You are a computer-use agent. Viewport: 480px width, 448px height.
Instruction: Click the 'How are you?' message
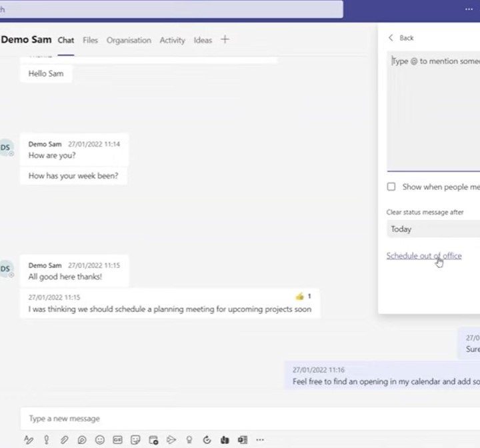pos(52,155)
